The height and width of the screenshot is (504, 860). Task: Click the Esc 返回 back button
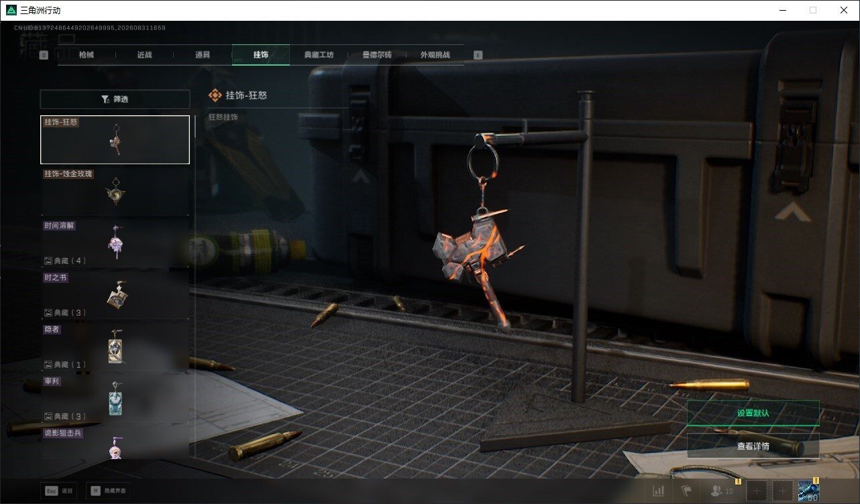(x=58, y=491)
